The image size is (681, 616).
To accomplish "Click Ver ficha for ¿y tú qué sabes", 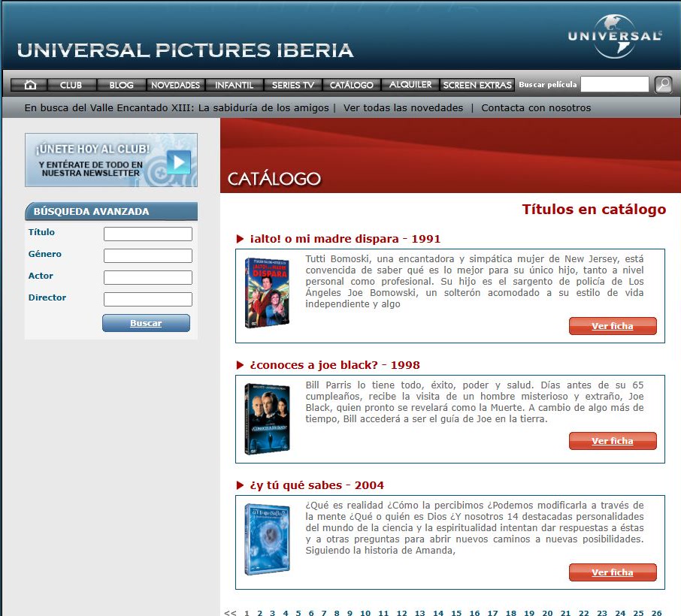I will [613, 572].
